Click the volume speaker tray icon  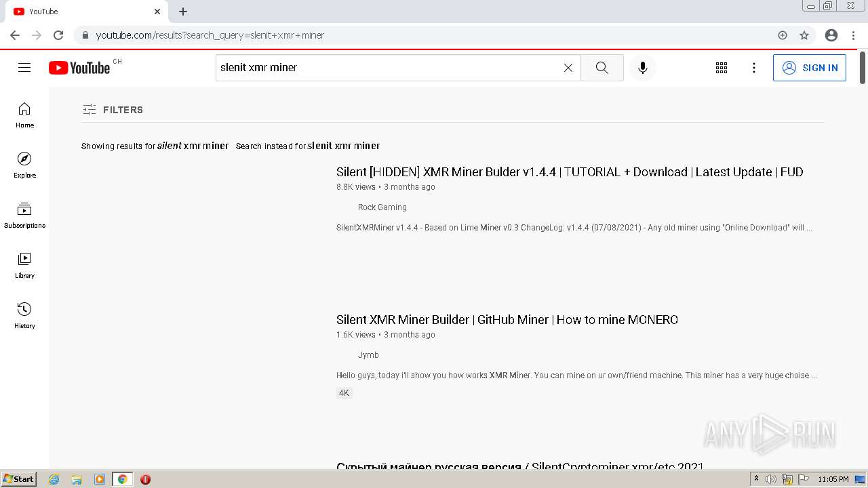[x=771, y=479]
